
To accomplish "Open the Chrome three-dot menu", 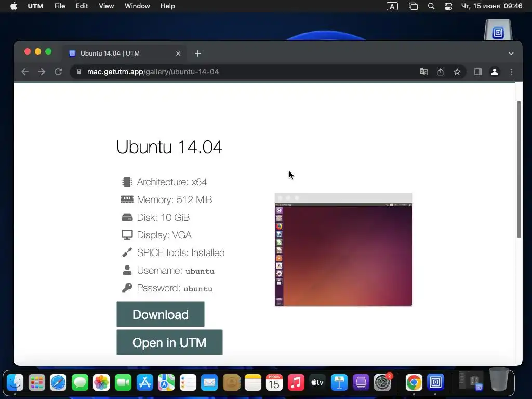I will [511, 72].
